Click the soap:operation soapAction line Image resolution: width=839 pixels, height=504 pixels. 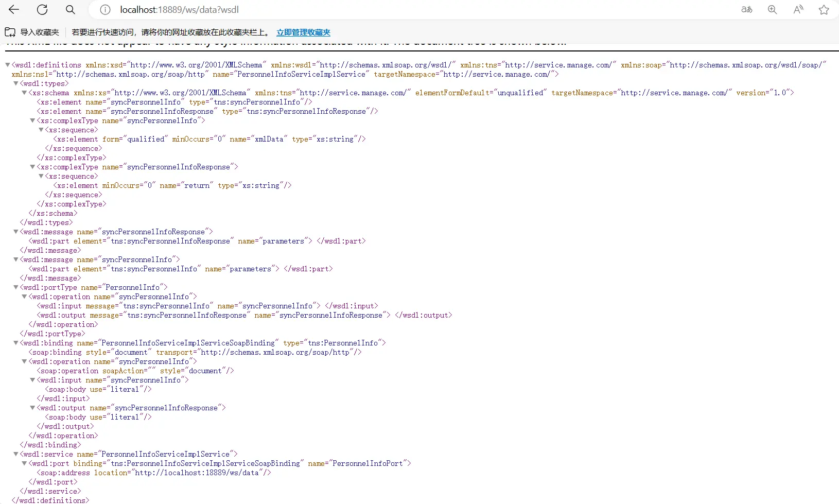tap(135, 371)
